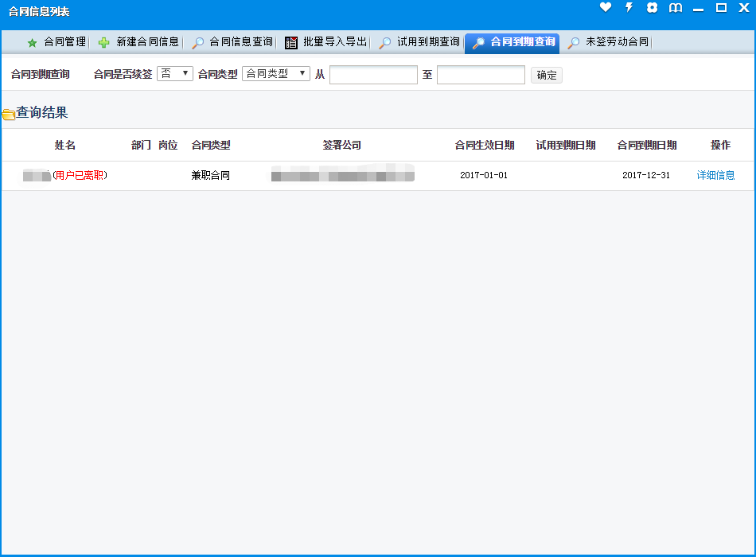Open the 合同是否续签 dropdown
The height and width of the screenshot is (557, 756).
pyautogui.click(x=175, y=74)
